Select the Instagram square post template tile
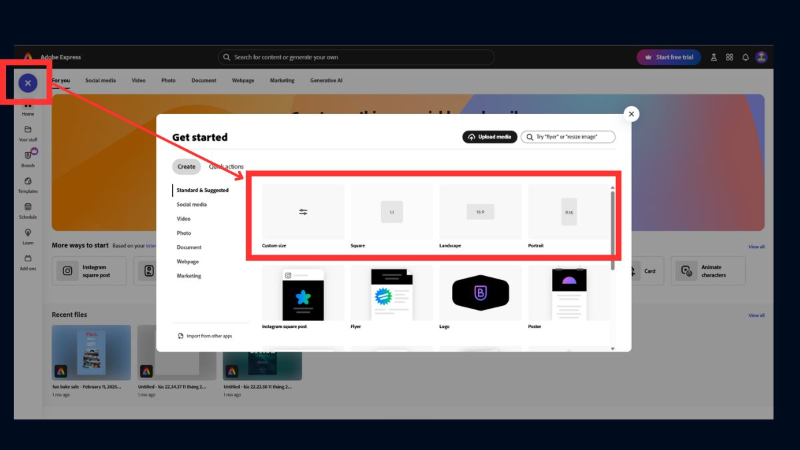This screenshot has height=450, width=800. click(x=303, y=297)
